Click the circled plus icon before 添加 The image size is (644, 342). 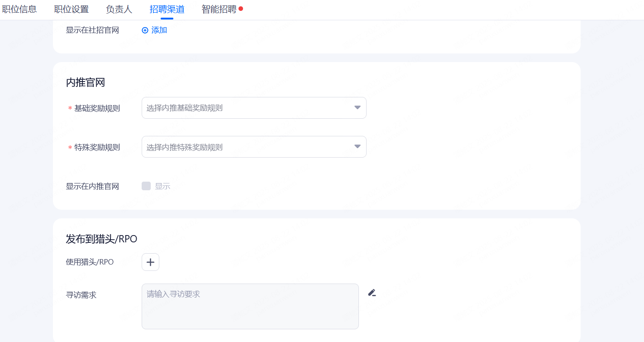[x=145, y=30]
